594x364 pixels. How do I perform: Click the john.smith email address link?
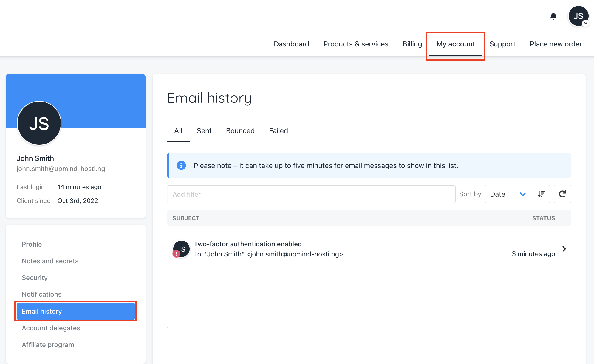(61, 169)
